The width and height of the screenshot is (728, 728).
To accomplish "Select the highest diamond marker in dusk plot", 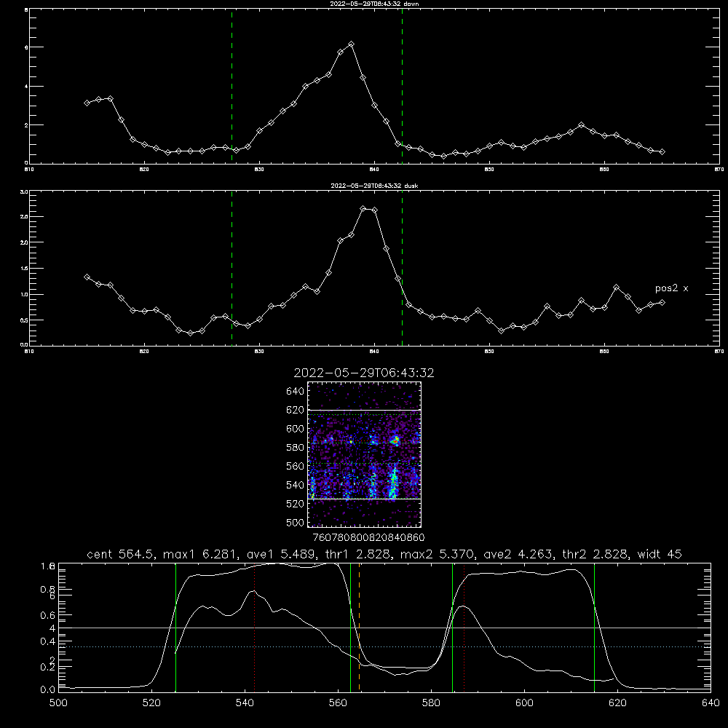I will point(363,208).
